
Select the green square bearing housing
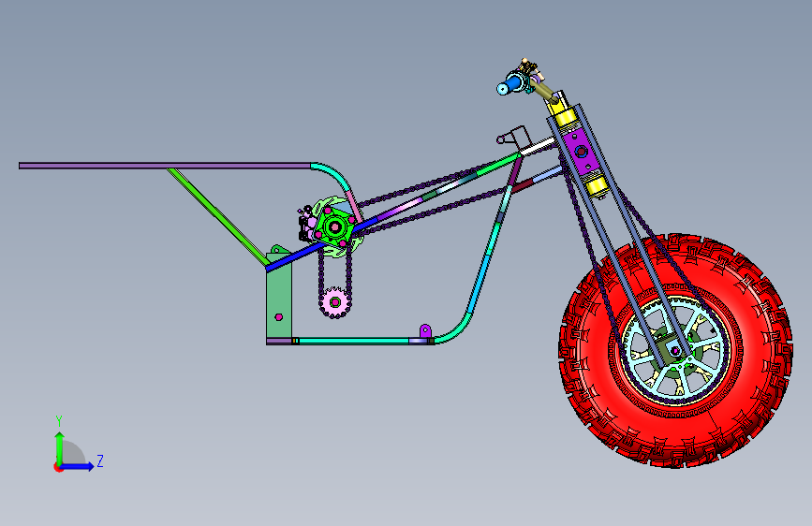(x=334, y=226)
